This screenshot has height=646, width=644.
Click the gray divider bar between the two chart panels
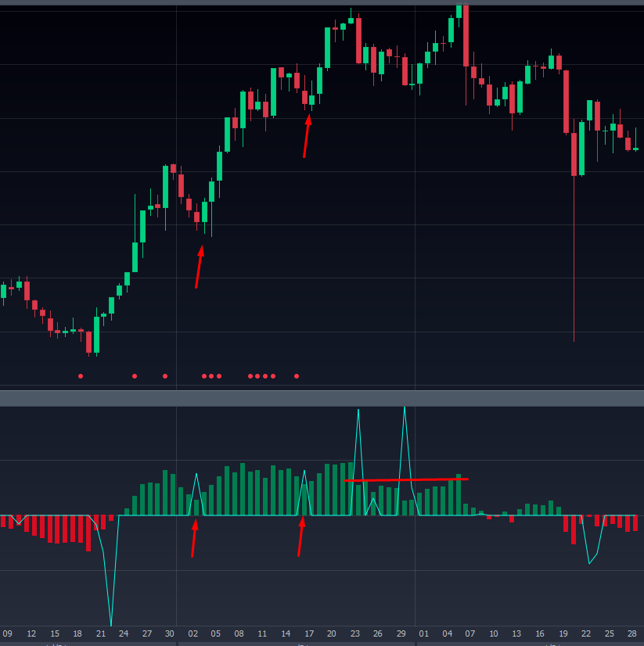[322, 398]
